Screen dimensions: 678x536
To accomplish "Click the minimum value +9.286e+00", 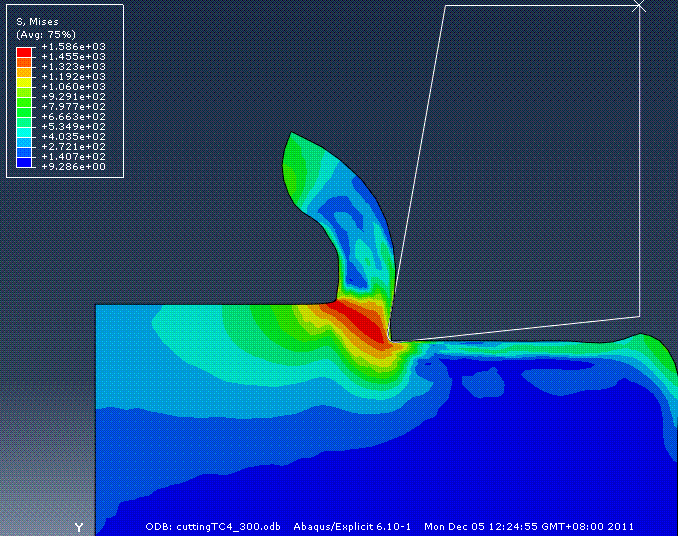I will point(74,166).
